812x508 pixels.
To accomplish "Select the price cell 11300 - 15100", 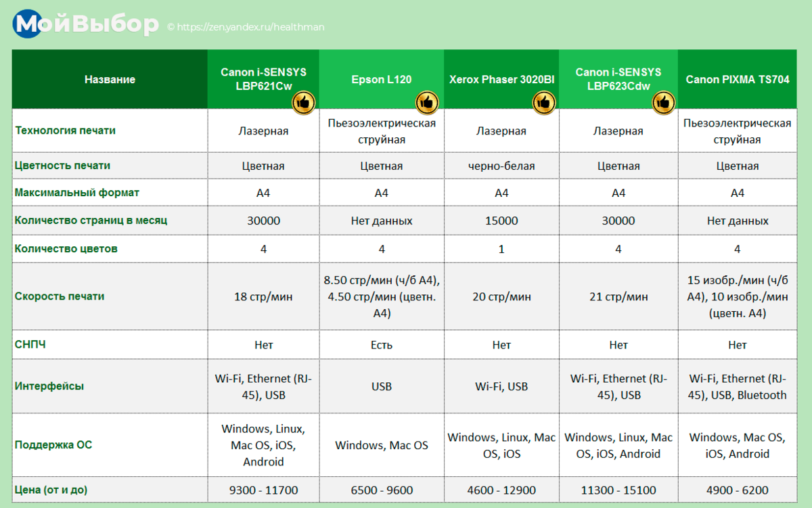I will pos(618,490).
